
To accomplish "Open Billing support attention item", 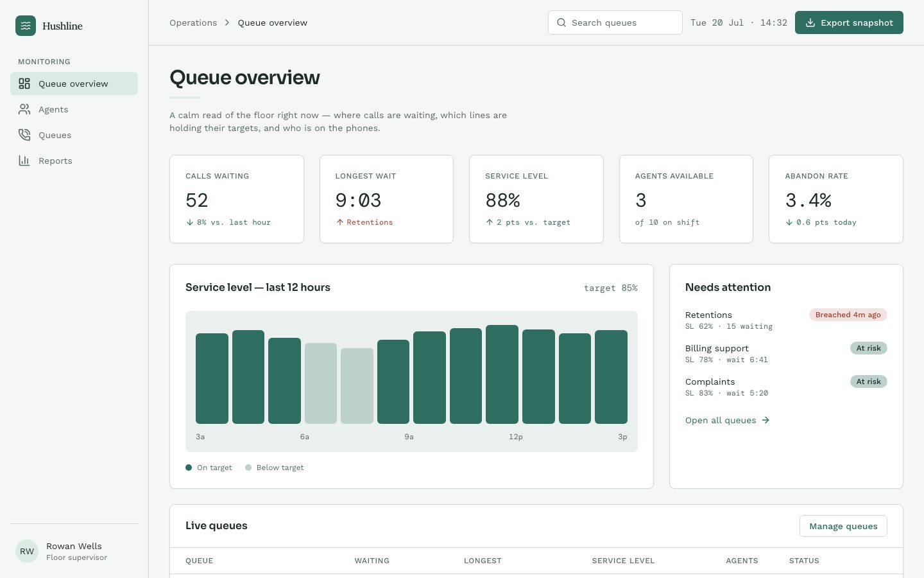I will 786,353.
